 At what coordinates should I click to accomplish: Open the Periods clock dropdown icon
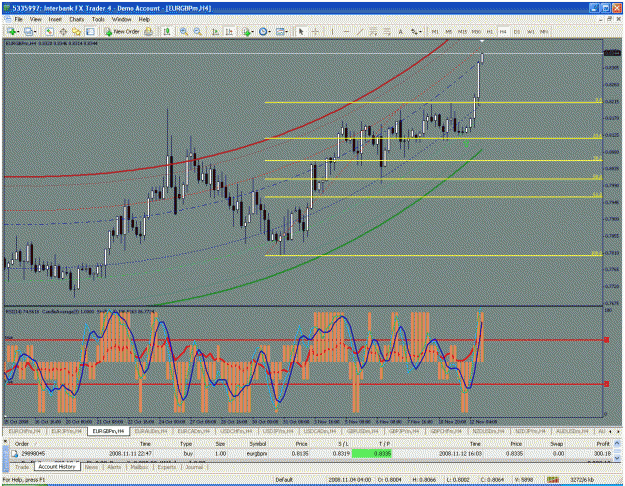[264, 31]
